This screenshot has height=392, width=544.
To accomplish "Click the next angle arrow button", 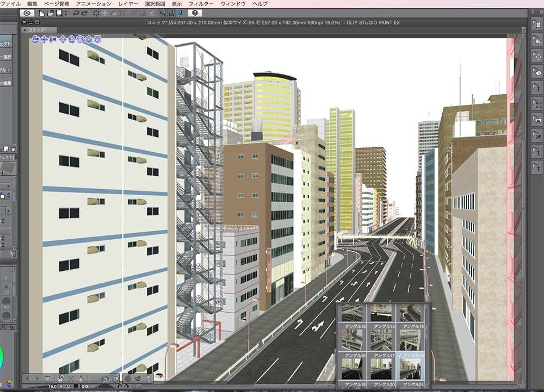I will (x=38, y=377).
